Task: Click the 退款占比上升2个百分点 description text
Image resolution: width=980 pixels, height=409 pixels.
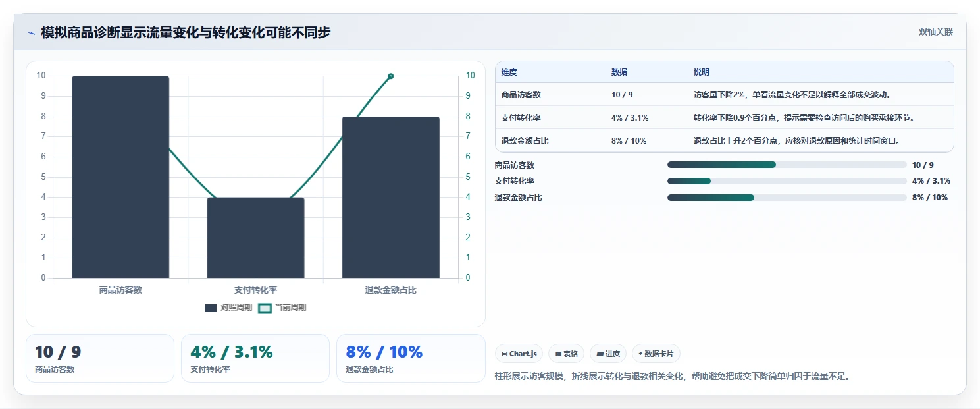Action: pos(796,141)
